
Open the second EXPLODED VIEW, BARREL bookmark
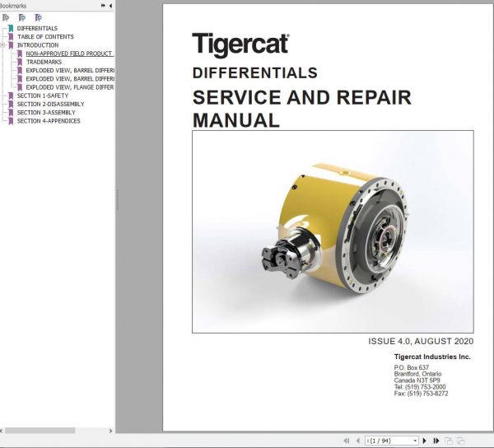(70, 79)
